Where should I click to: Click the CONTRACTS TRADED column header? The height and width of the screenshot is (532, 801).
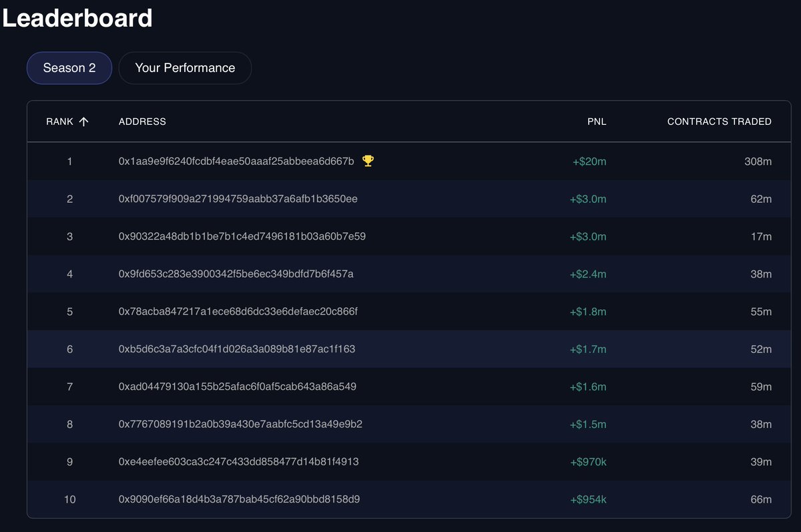[x=720, y=121]
